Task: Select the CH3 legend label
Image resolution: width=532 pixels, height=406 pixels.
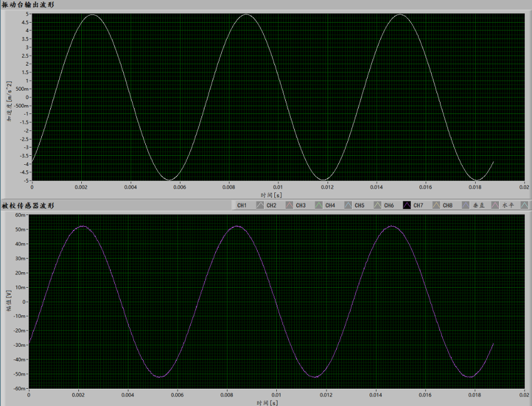Action: click(301, 205)
